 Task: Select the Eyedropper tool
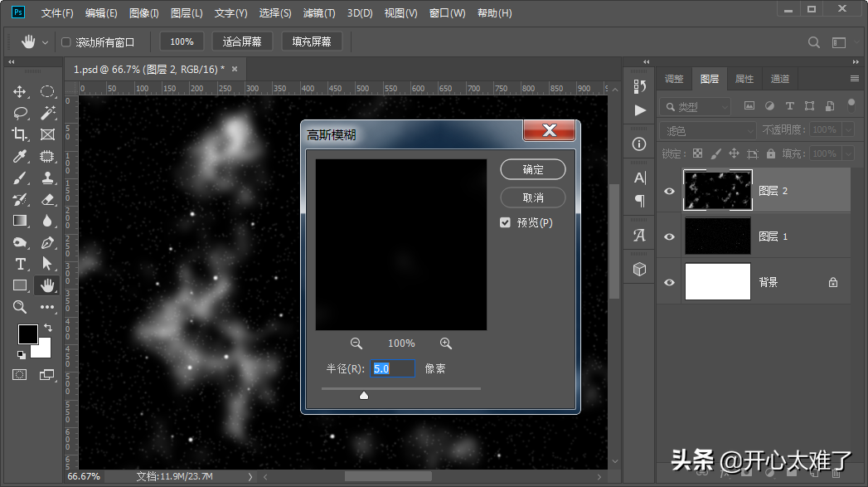(20, 157)
